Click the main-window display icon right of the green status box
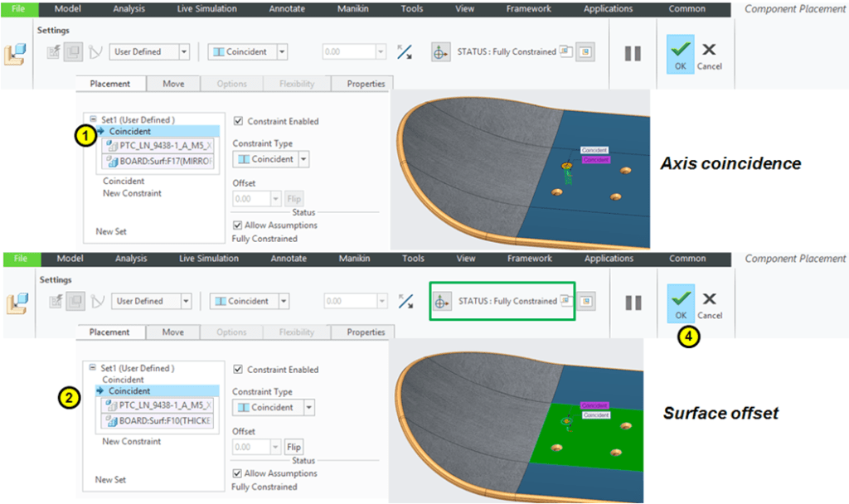849x504 pixels. [x=586, y=301]
